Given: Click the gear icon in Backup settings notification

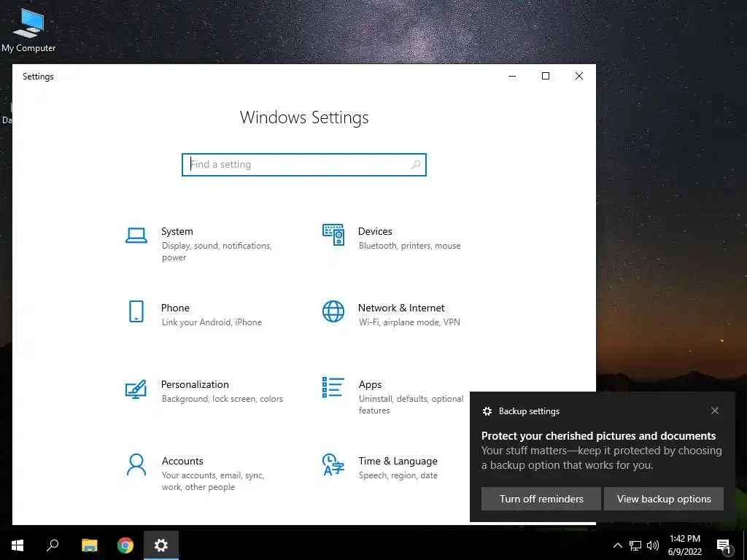Looking at the screenshot, I should pyautogui.click(x=487, y=411).
